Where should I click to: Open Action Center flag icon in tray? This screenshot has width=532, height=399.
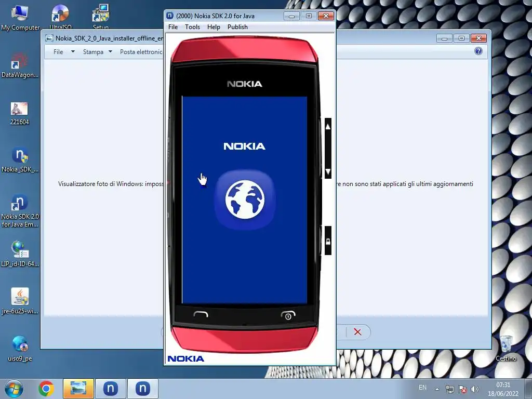coord(462,389)
